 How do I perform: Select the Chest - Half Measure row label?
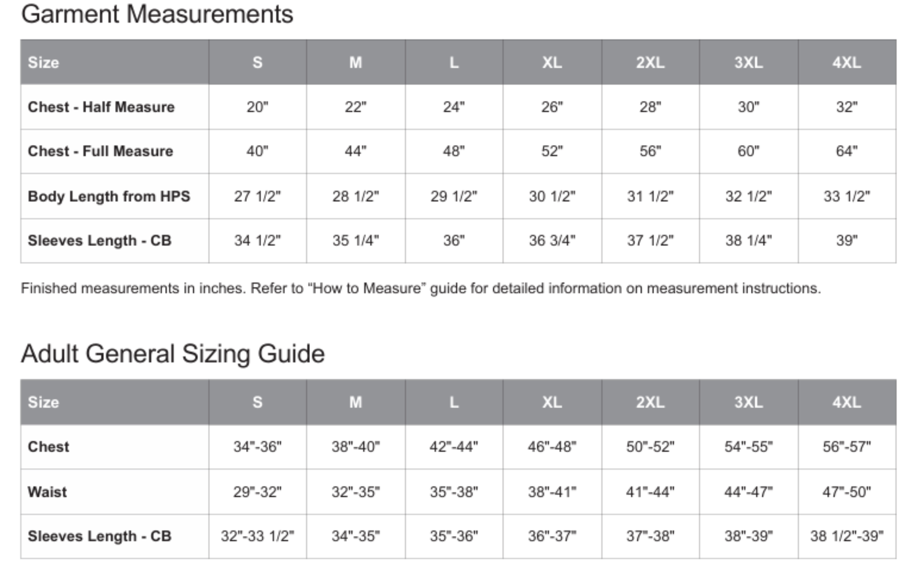[x=101, y=107]
